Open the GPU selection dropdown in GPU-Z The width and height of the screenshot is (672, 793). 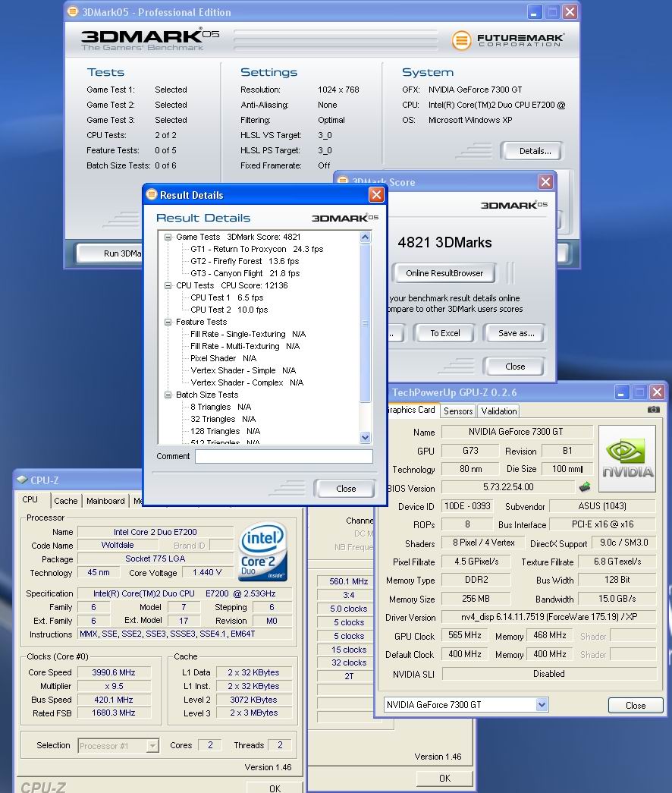click(542, 704)
